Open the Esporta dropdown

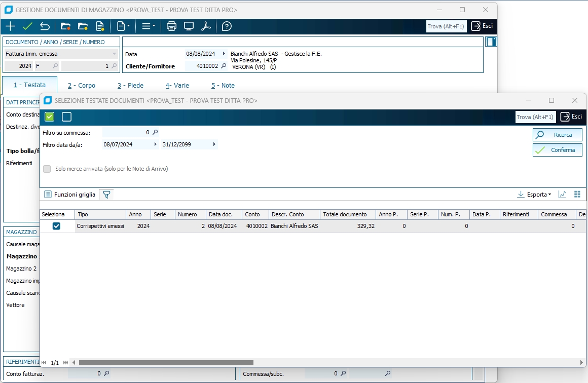tap(534, 195)
